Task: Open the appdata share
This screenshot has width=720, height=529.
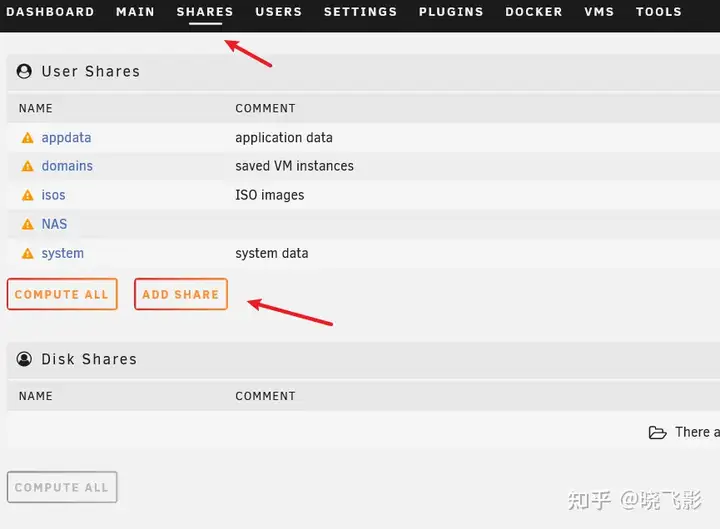Action: point(66,138)
